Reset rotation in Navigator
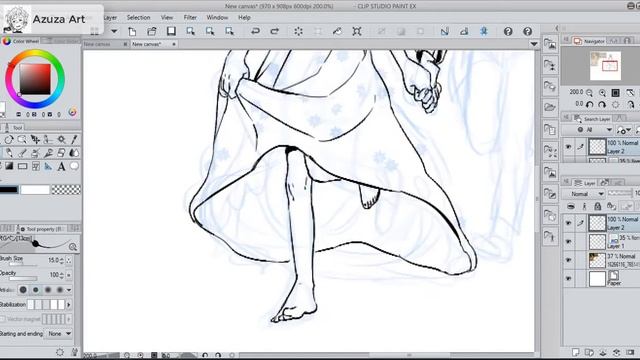The height and width of the screenshot is (360, 640). click(x=616, y=105)
